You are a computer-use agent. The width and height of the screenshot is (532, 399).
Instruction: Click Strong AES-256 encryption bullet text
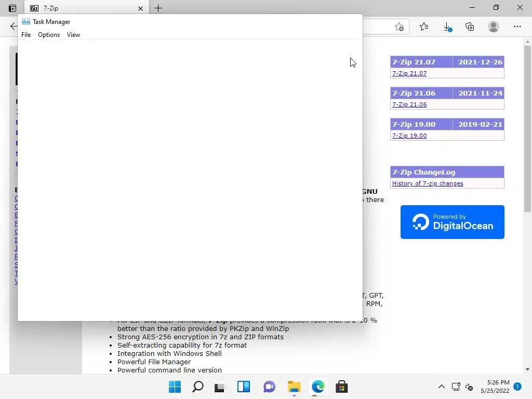(200, 337)
